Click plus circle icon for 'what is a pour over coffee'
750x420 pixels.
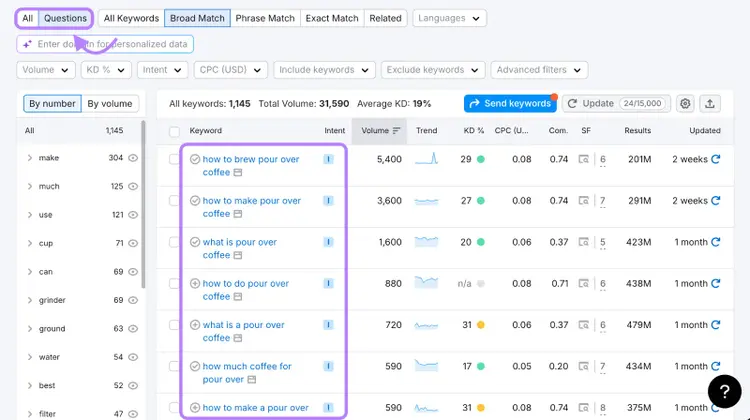(x=195, y=325)
